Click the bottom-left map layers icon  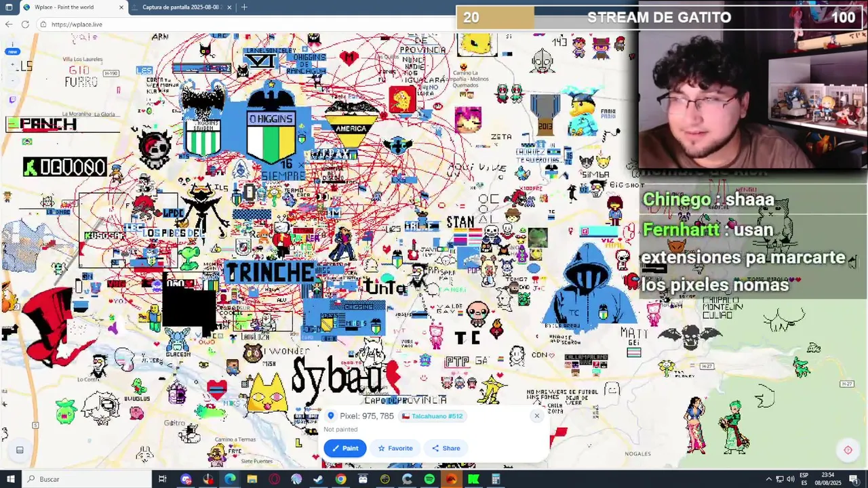(x=20, y=450)
